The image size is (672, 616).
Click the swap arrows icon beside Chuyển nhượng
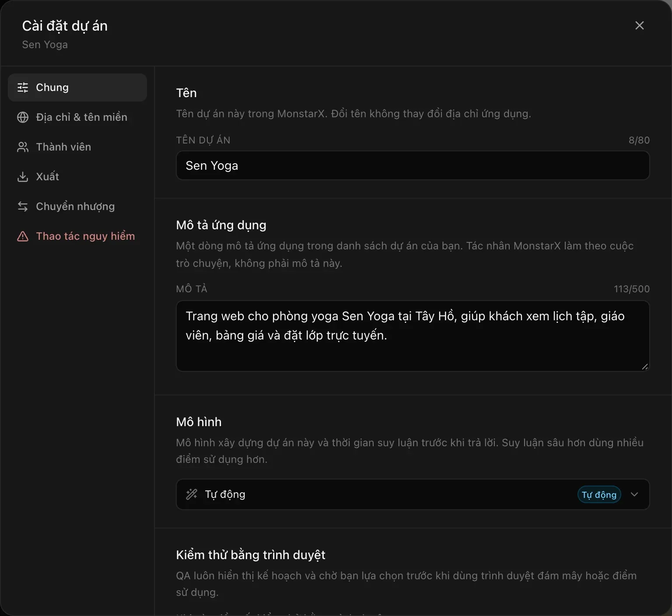coord(23,206)
